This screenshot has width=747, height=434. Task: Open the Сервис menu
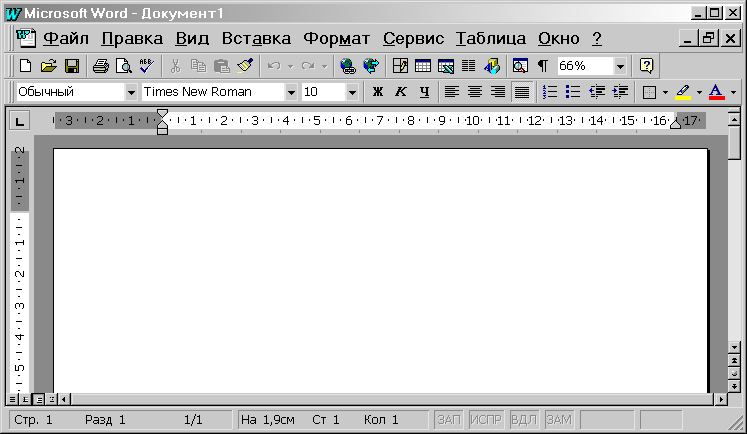pyautogui.click(x=414, y=39)
